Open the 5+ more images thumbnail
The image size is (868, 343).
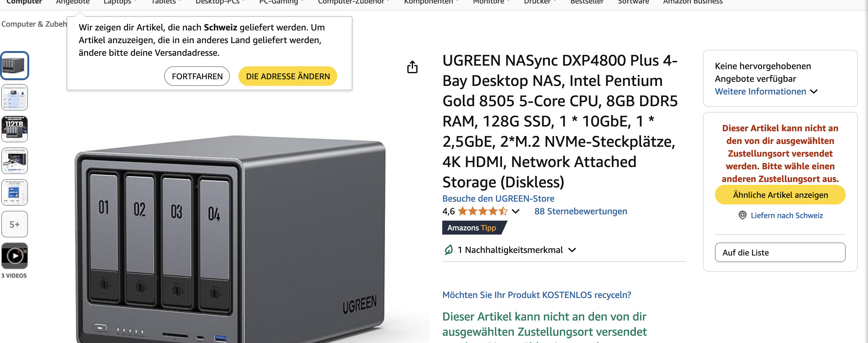coord(15,224)
